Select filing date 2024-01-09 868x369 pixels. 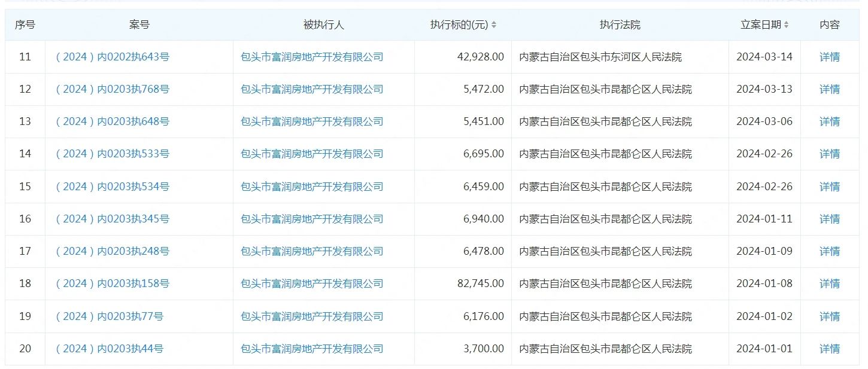point(764,251)
